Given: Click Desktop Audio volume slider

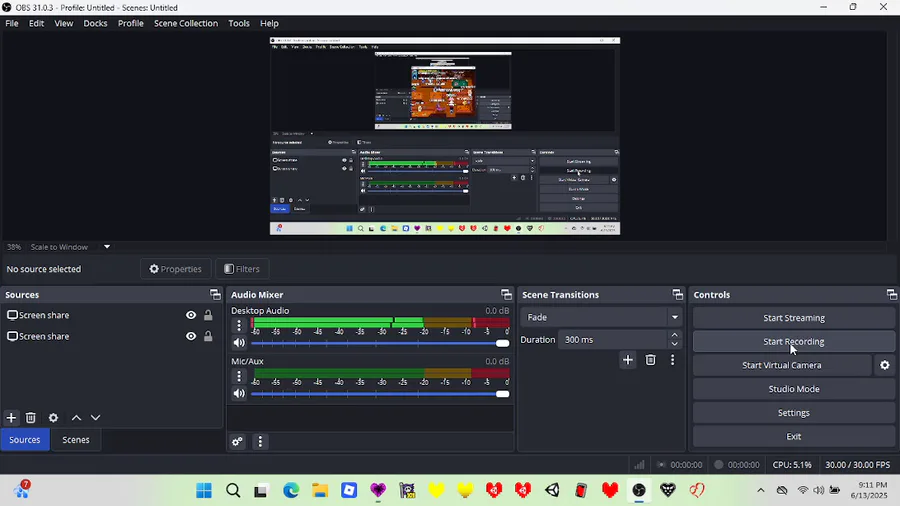Looking at the screenshot, I should click(380, 343).
